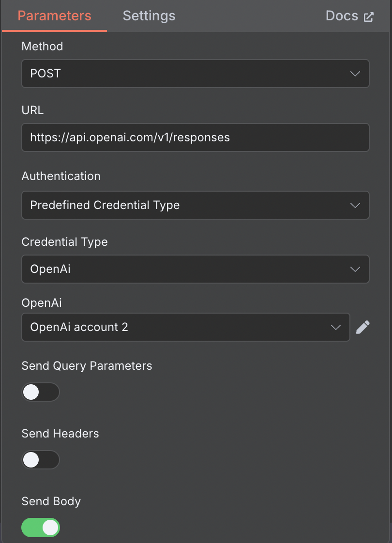392x543 pixels.
Task: Open the Method dropdown showing POST
Action: click(x=196, y=74)
